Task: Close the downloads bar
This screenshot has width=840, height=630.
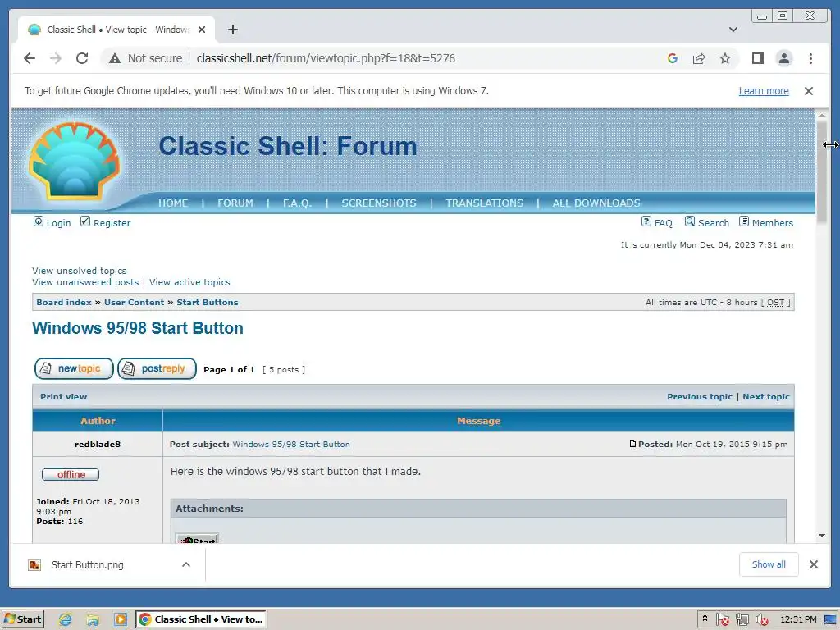Action: [814, 564]
